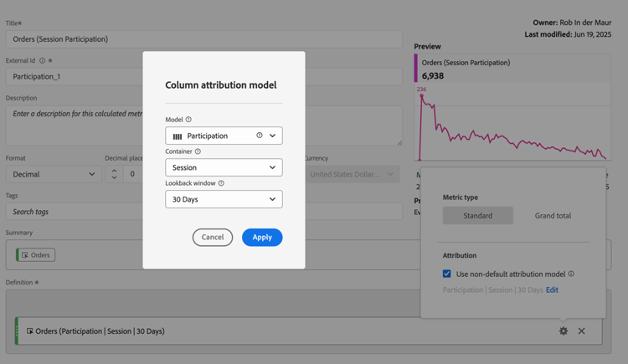
Task: Click the Title input field
Action: coord(203,39)
